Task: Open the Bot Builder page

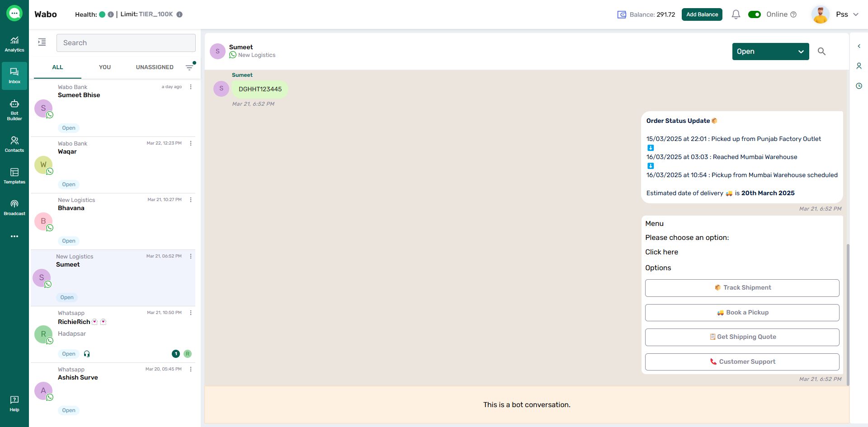Action: click(x=14, y=110)
